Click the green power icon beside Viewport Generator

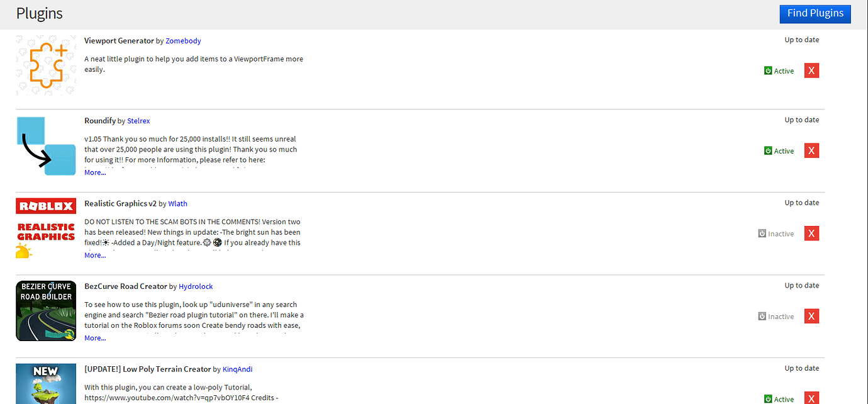(768, 70)
